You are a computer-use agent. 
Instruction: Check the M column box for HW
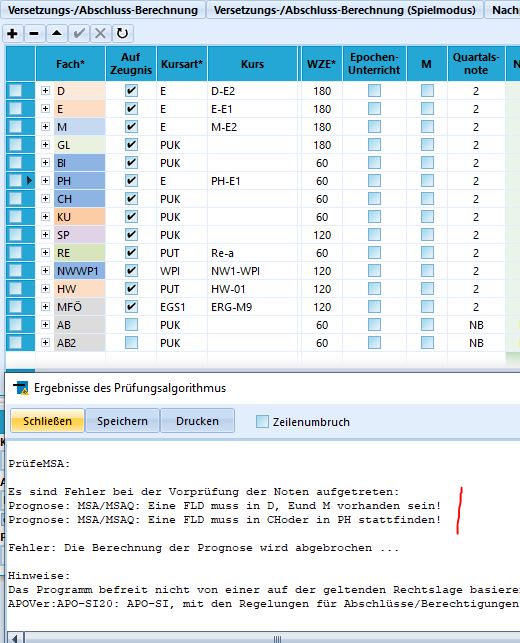[x=427, y=289]
